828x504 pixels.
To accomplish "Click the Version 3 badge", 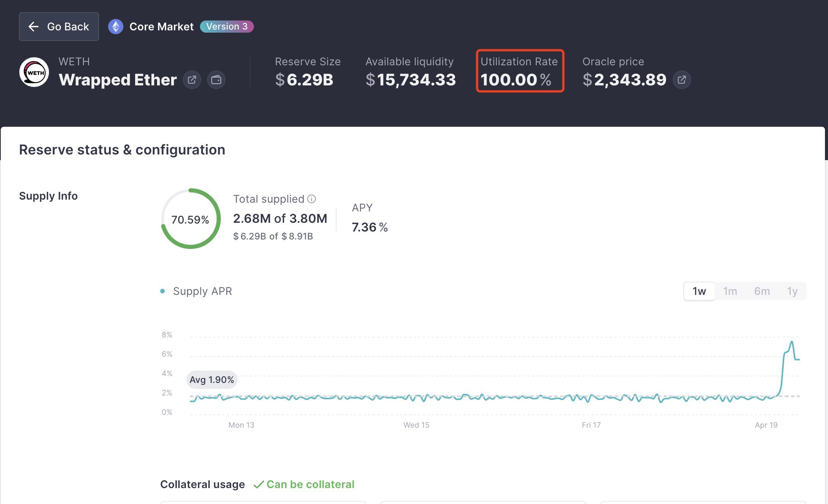I will [227, 27].
